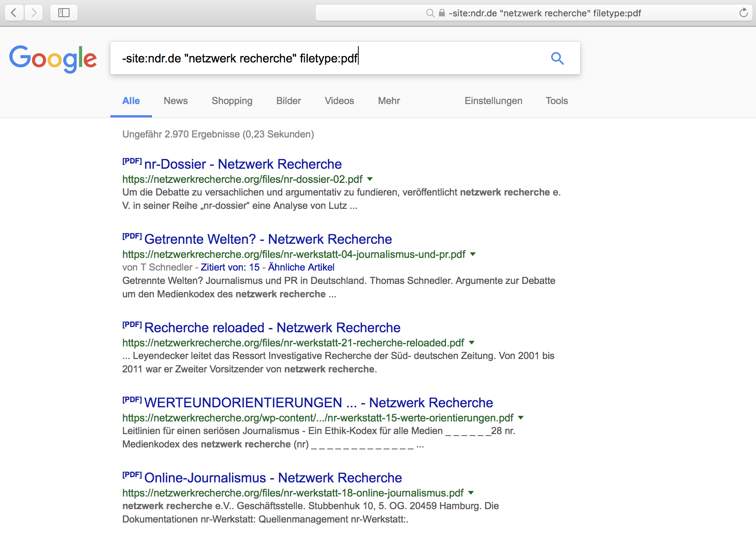
Task: Expand dropdown arrow next to nr-dossier-02.pdf URL
Action: click(370, 179)
